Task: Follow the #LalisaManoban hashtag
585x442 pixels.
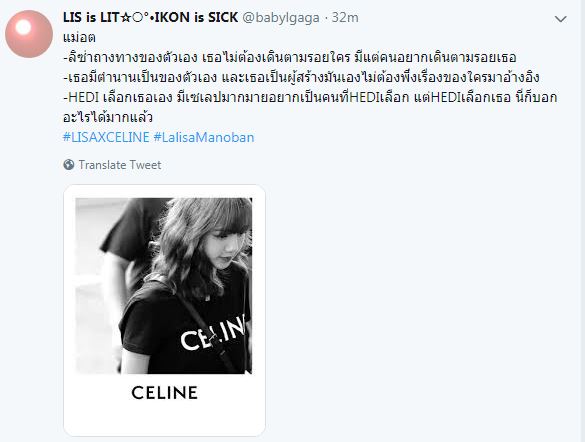Action: click(x=204, y=137)
